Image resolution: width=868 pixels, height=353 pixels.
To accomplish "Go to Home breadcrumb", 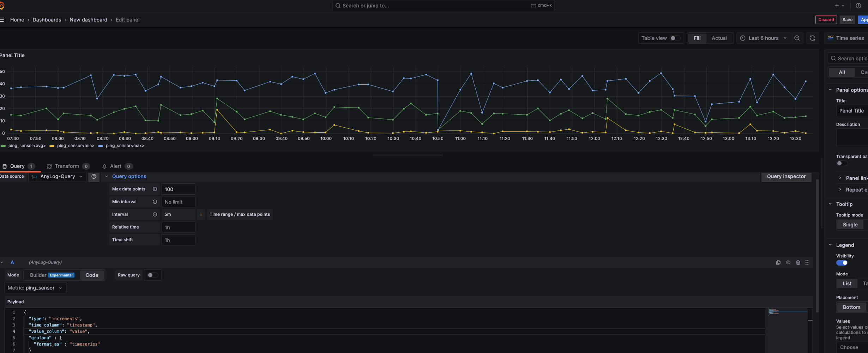I will tap(17, 20).
